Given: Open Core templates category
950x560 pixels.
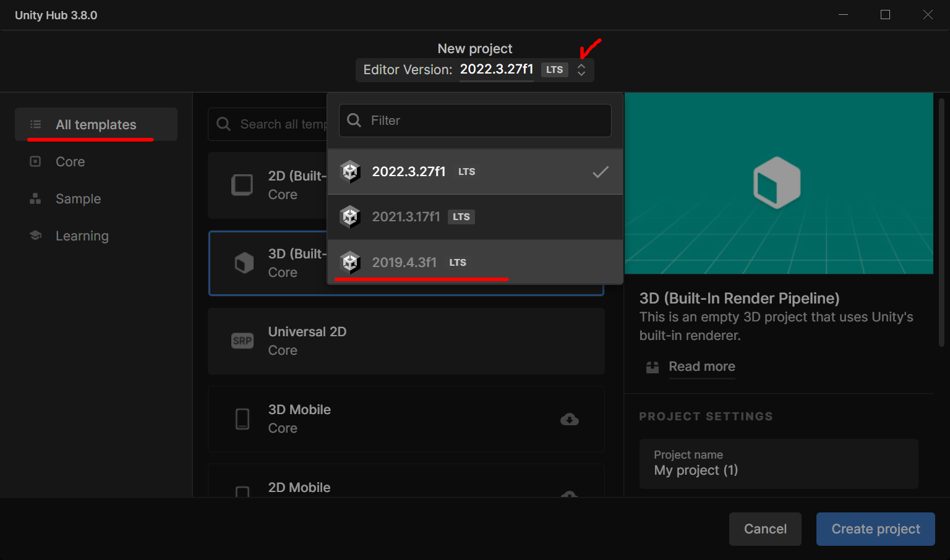Looking at the screenshot, I should pos(96,161).
